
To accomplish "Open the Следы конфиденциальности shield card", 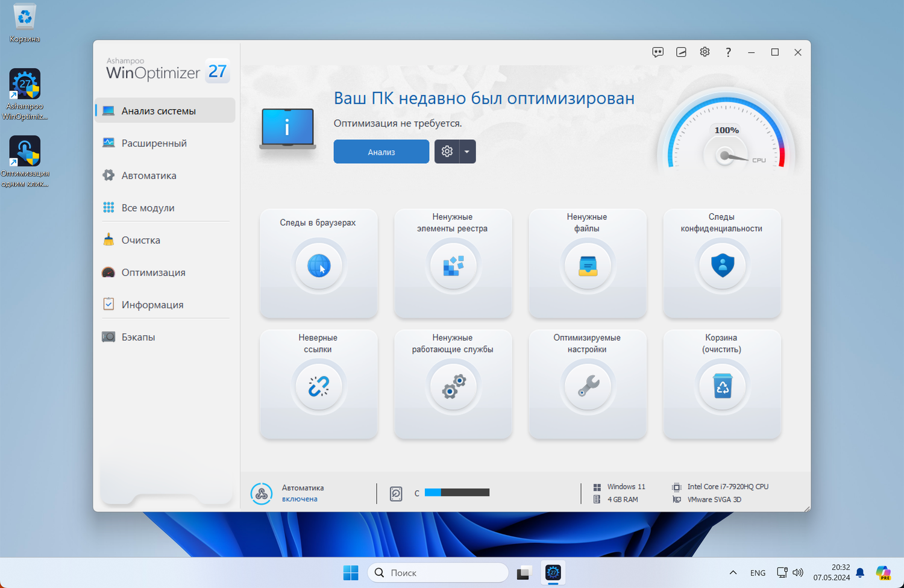I will click(x=722, y=263).
